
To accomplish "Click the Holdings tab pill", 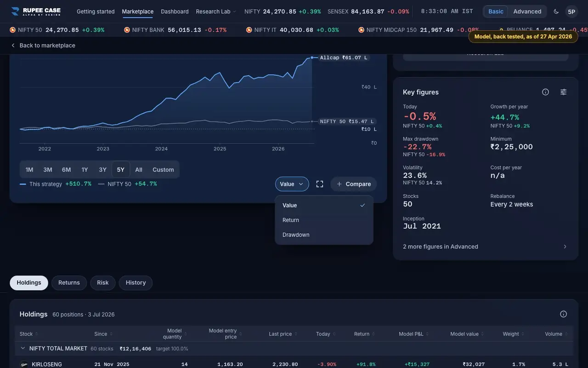I will pyautogui.click(x=29, y=283).
